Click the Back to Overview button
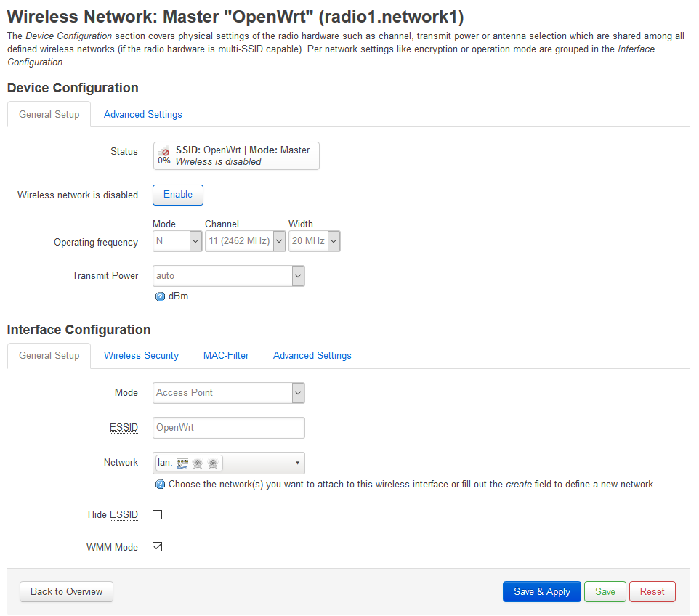 (66, 592)
